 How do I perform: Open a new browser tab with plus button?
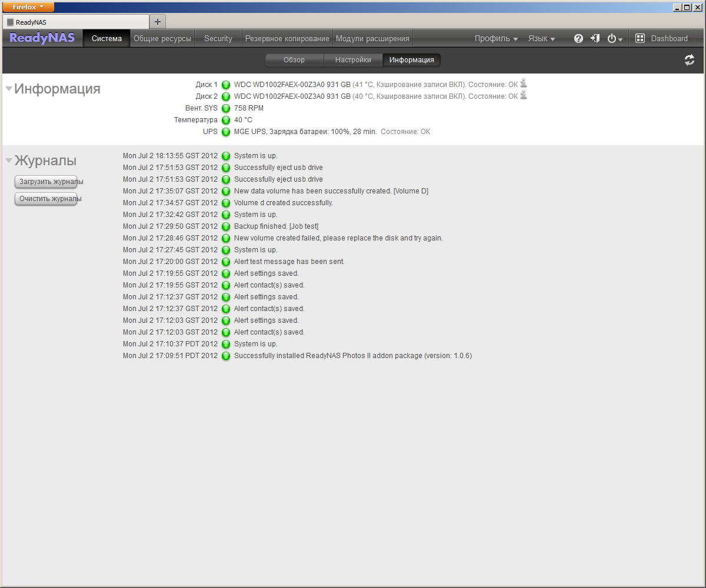click(158, 22)
